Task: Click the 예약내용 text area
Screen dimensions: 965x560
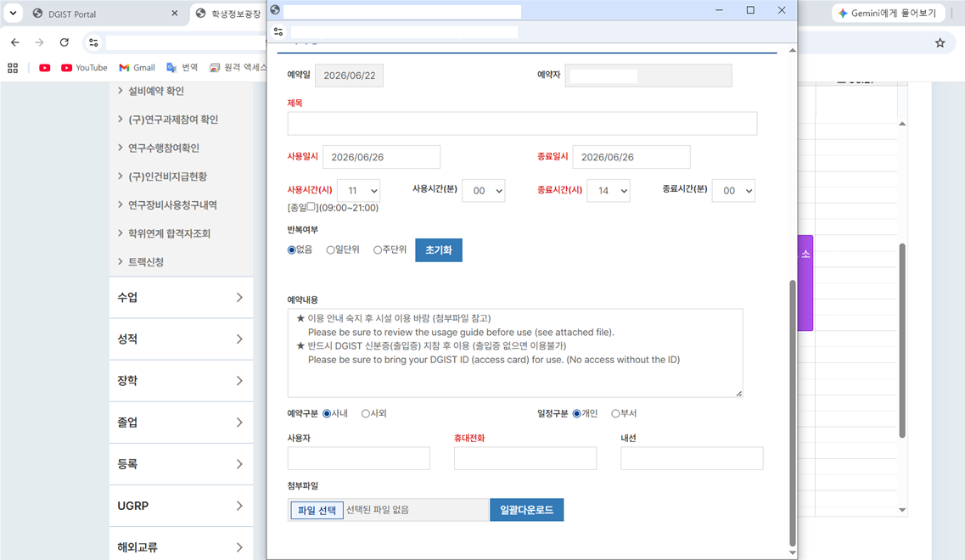Action: point(515,353)
